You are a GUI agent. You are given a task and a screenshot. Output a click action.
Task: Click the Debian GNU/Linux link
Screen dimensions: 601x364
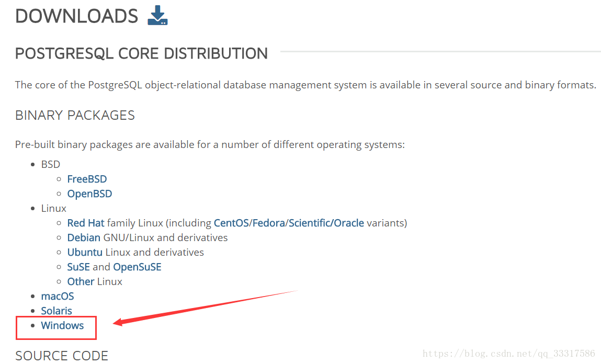tap(84, 237)
